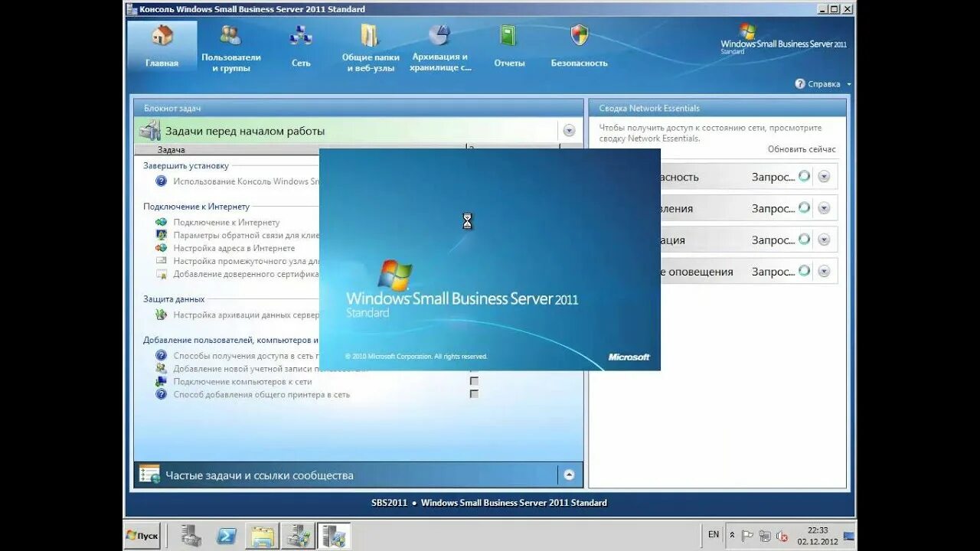This screenshot has height=551, width=980.
Task: Click the status ring beside Обновления
Action: pyautogui.click(x=804, y=207)
